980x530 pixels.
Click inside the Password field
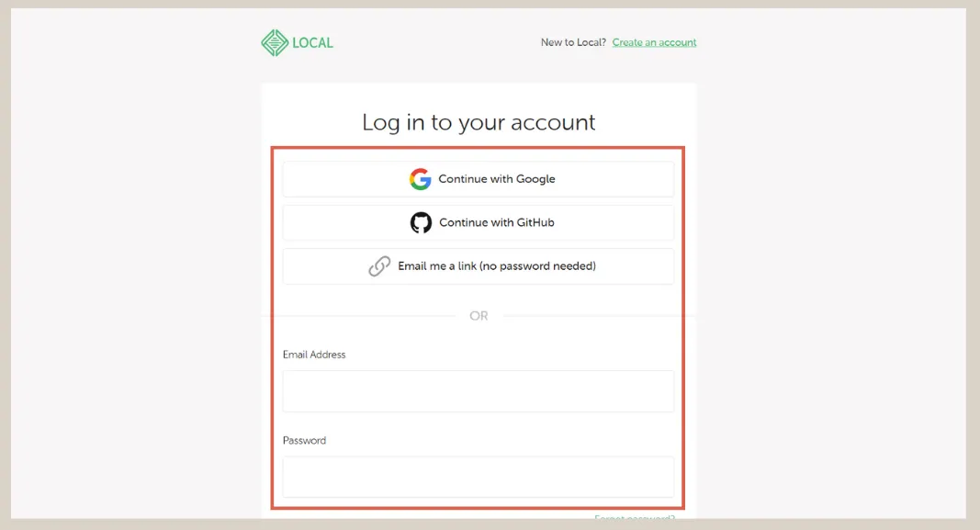click(x=478, y=477)
